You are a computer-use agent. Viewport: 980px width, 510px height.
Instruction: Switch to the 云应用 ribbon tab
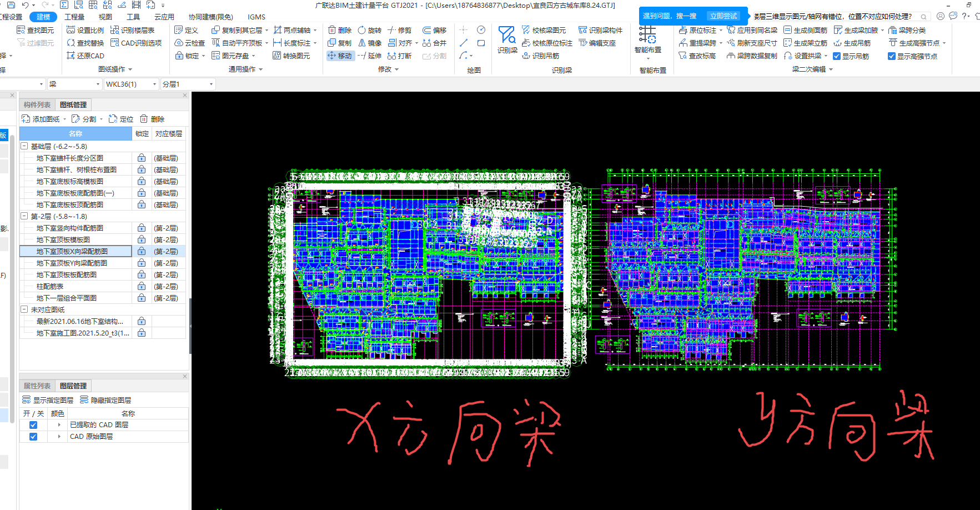tap(164, 17)
